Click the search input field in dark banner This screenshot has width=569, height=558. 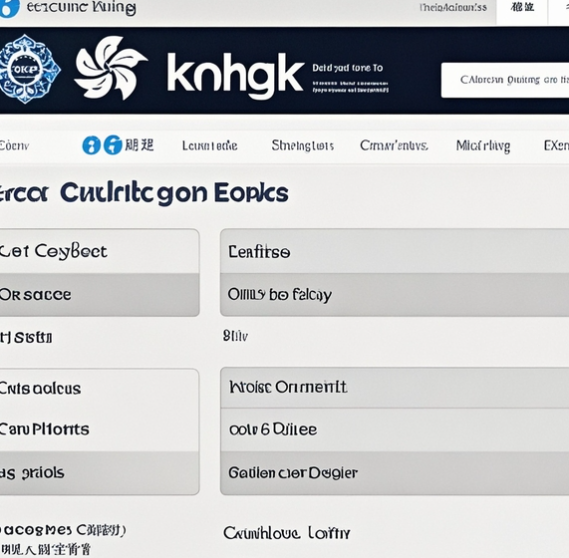[505, 80]
